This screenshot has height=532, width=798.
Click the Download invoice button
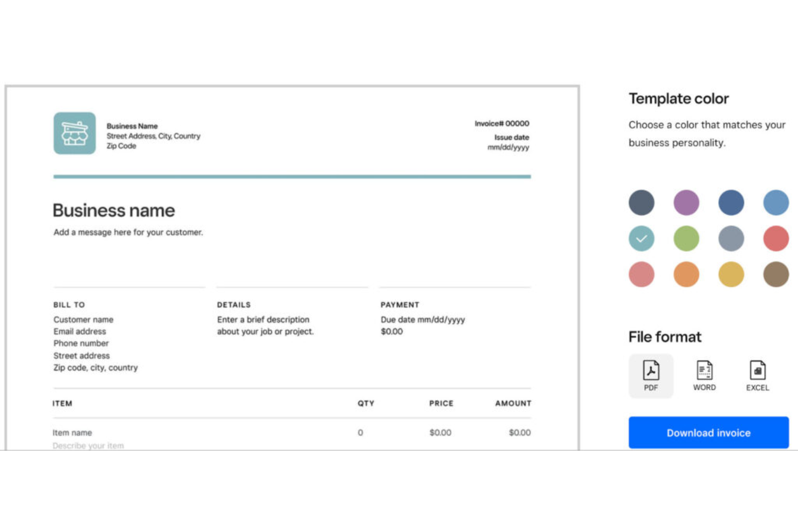pyautogui.click(x=708, y=432)
